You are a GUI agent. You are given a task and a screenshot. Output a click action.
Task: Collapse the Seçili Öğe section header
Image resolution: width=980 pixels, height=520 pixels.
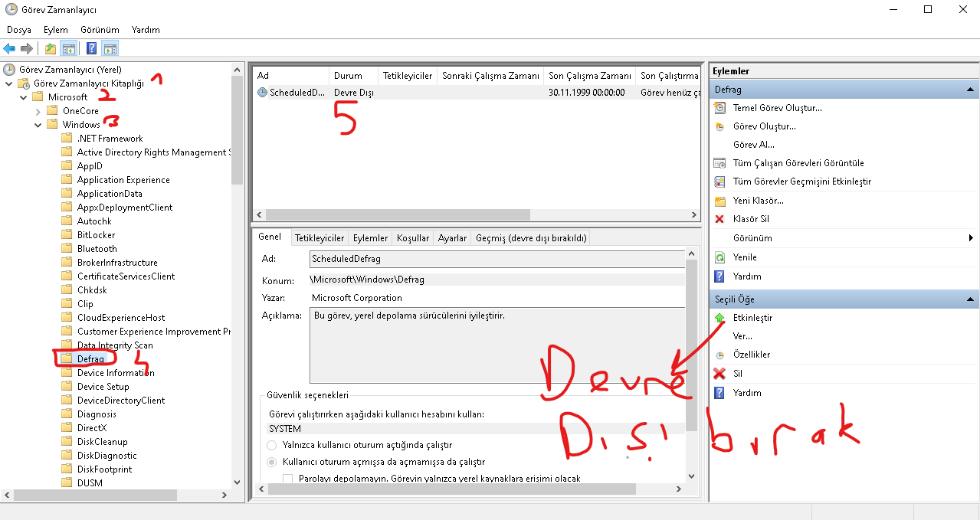point(969,299)
